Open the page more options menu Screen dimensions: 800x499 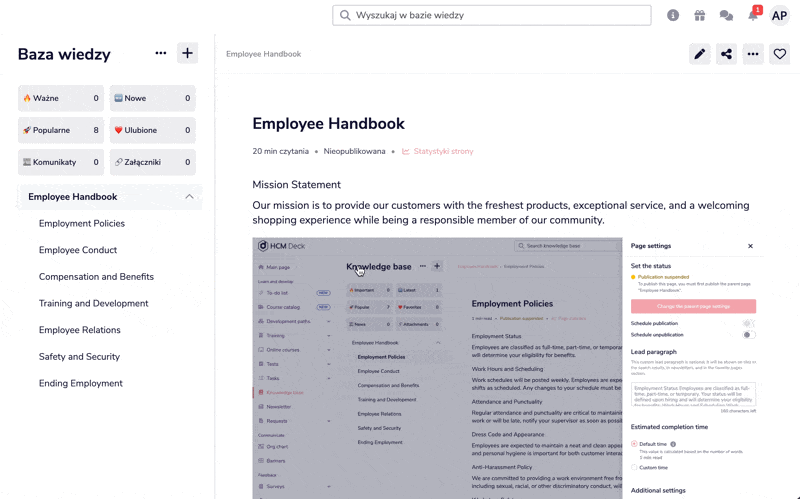(x=753, y=54)
